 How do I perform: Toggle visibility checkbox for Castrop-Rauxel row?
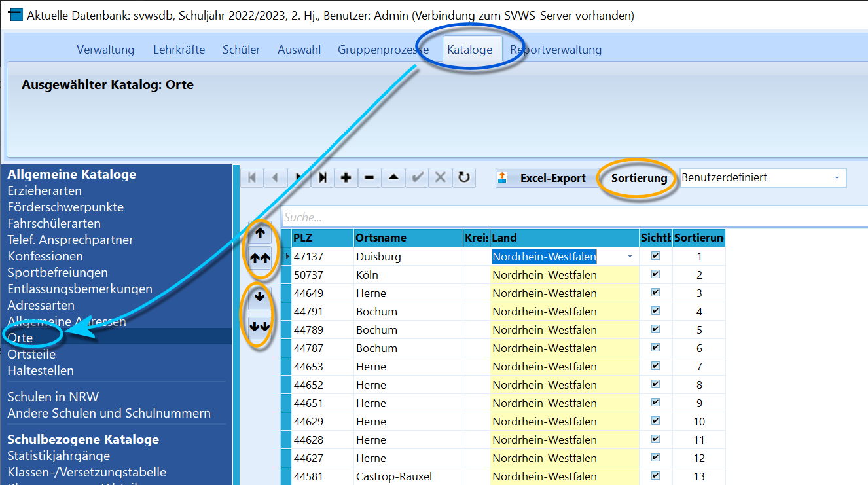tap(655, 476)
